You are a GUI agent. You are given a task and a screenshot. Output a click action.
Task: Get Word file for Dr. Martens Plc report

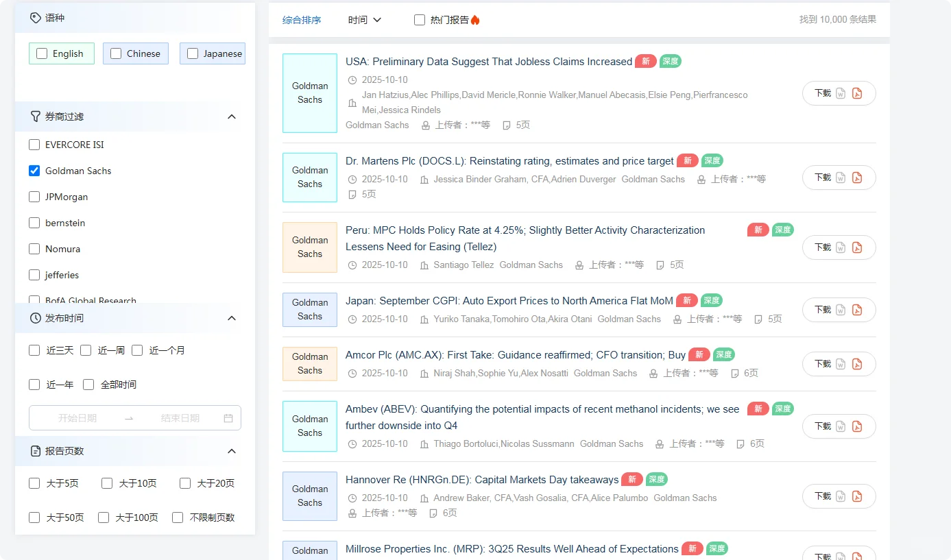coord(841,178)
